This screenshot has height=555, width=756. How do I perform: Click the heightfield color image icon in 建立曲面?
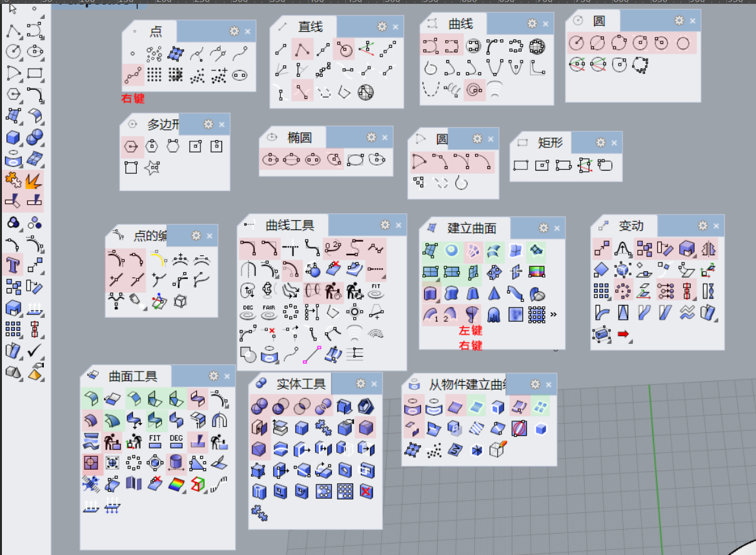coord(536,272)
